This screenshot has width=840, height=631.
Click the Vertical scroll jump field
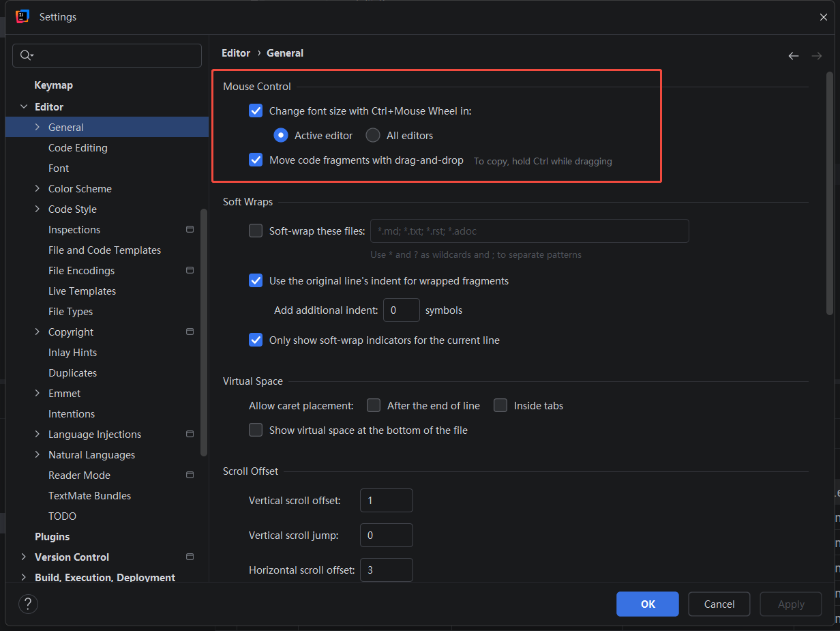[x=387, y=535]
